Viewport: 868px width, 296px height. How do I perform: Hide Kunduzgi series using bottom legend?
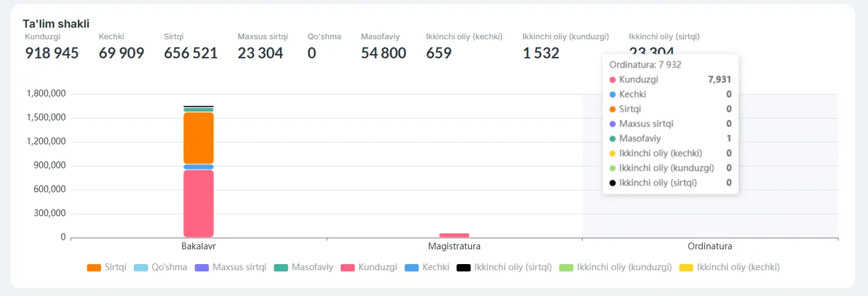[369, 267]
